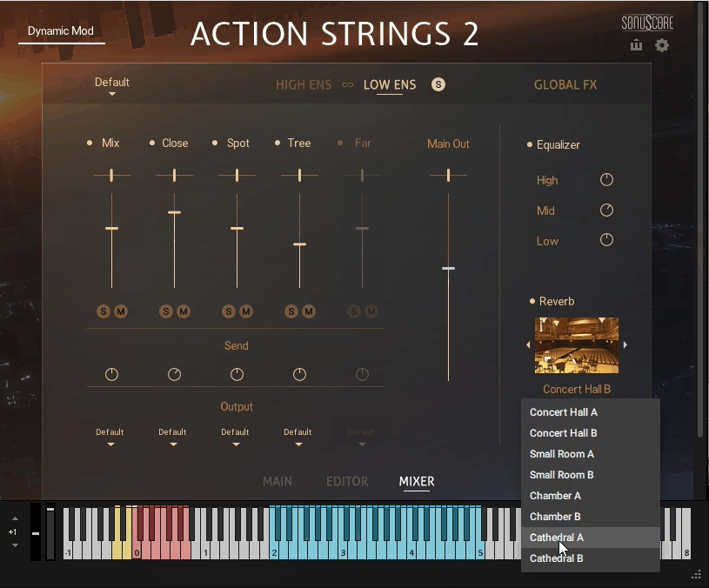Open the Default preset dropdown

tap(111, 83)
